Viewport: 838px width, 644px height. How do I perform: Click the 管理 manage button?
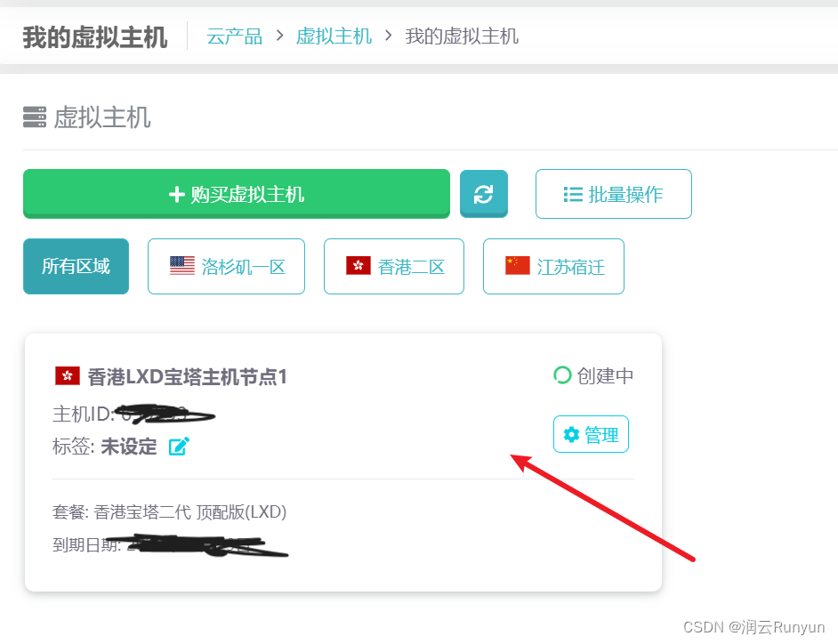(x=591, y=434)
